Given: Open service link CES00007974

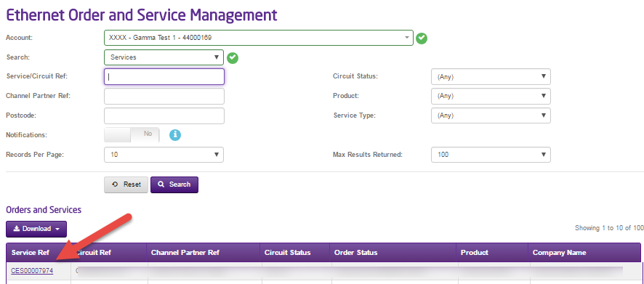Looking at the screenshot, I should [32, 271].
